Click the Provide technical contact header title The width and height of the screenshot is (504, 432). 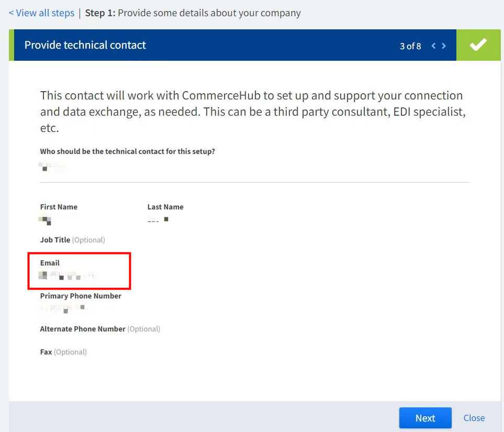[85, 45]
